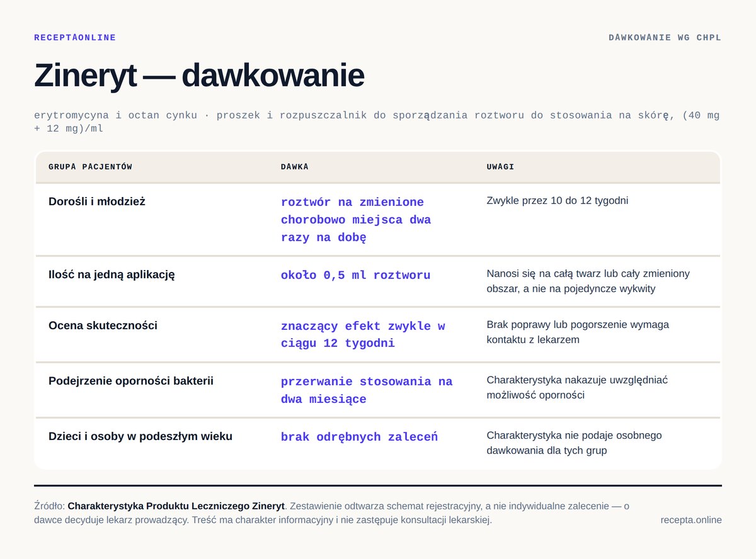Click 'Brak poprawy lub pogorszenie' note
The height and width of the screenshot is (559, 756).
(x=578, y=332)
